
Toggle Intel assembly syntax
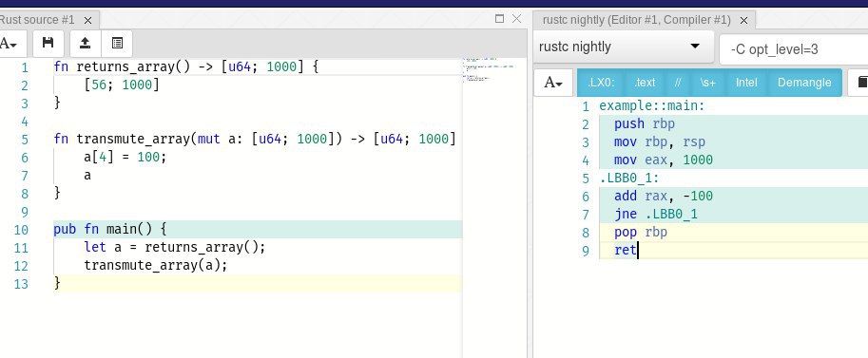(x=746, y=83)
